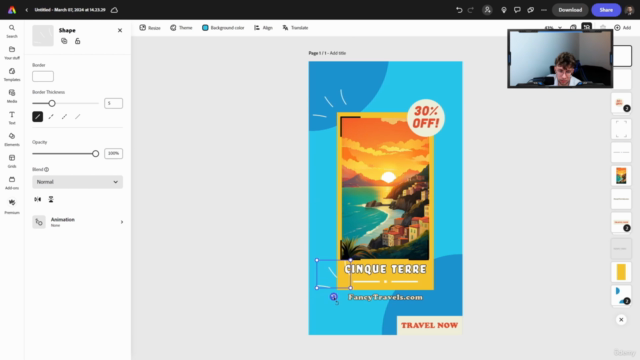Open the Elements sidebar section
Screen dimensions: 640x360
[x=12, y=139]
